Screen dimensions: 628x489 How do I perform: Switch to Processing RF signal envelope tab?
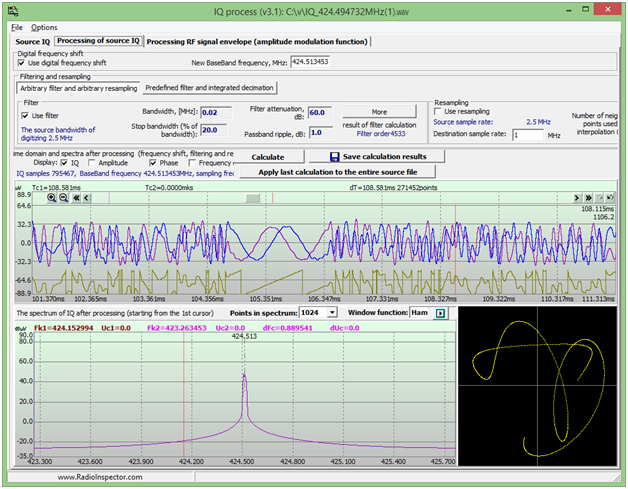coord(257,41)
